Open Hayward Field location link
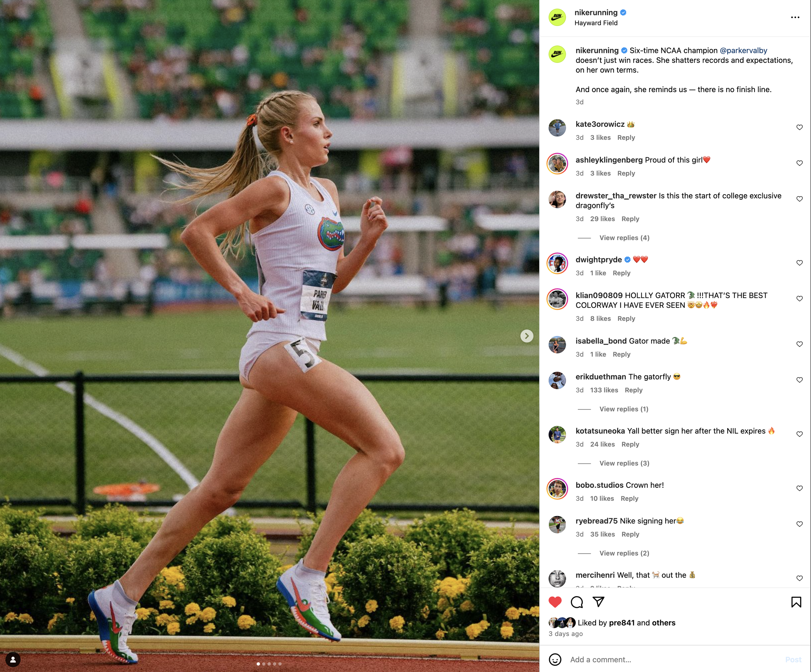Screen dimensions: 811x672 click(x=596, y=23)
